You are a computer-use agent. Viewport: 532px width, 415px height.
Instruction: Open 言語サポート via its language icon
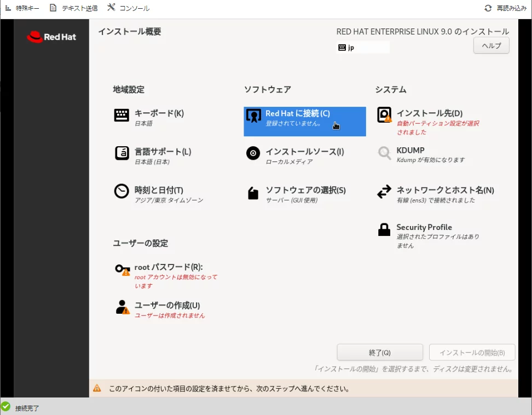point(122,153)
